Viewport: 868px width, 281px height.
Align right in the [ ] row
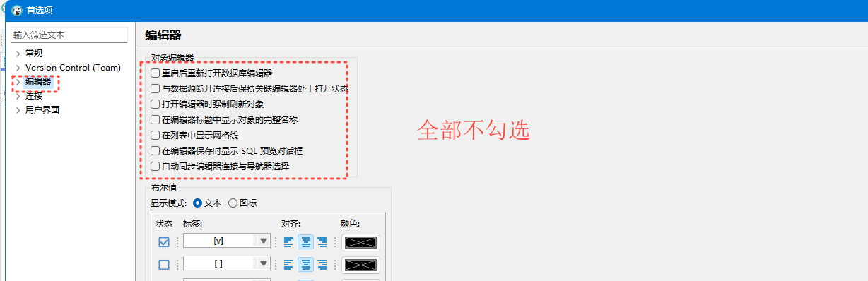[x=322, y=265]
